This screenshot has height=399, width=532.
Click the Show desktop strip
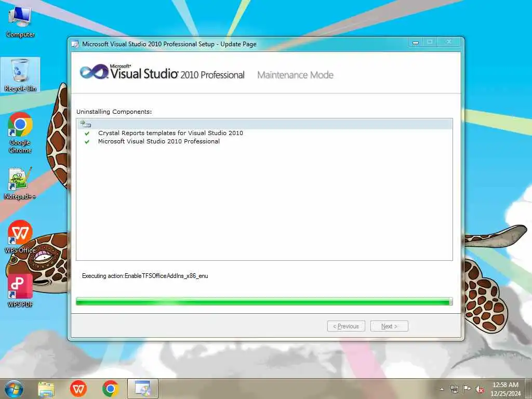coord(528,389)
